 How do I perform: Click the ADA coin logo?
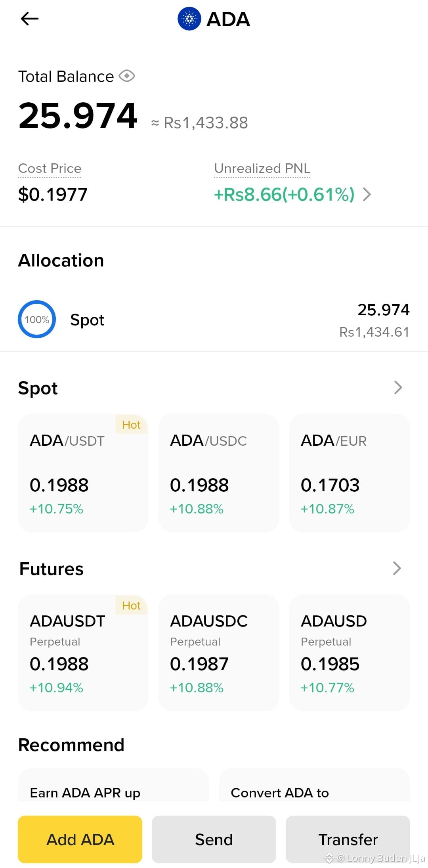(x=189, y=19)
